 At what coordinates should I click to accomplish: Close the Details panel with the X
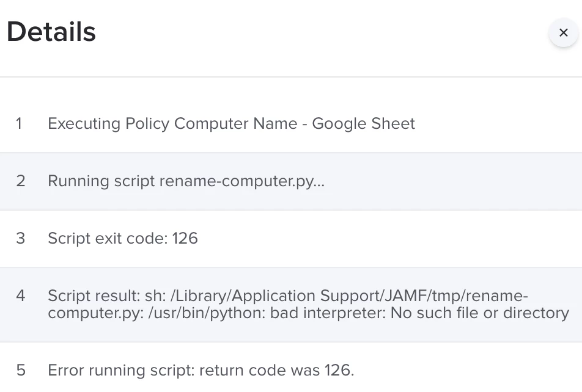[x=564, y=32]
